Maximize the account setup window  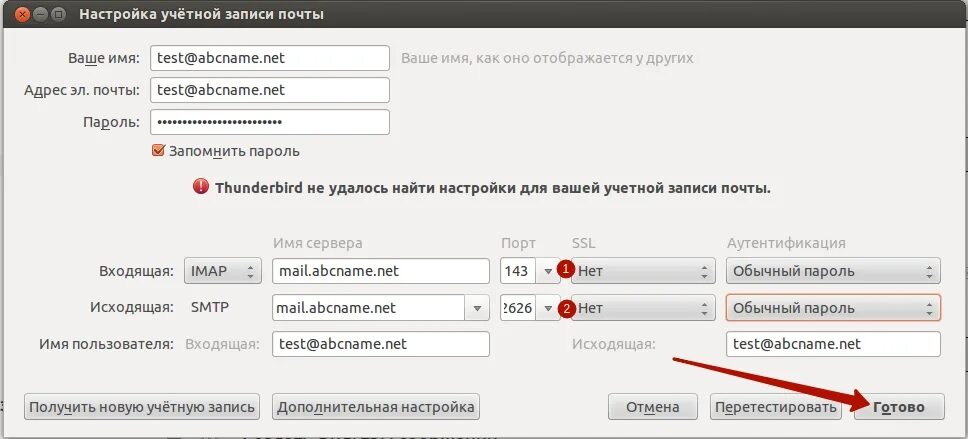tap(59, 14)
